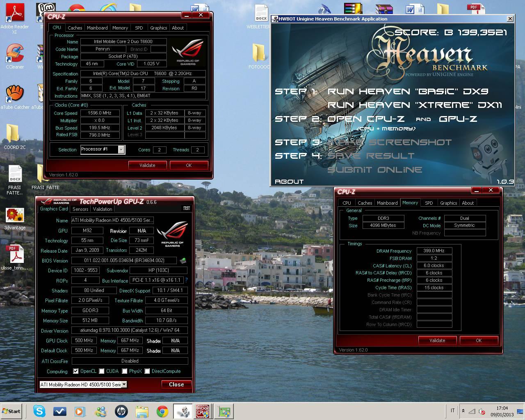
Task: Click the Core Speed value 1596.0 MHz
Action: click(100, 113)
